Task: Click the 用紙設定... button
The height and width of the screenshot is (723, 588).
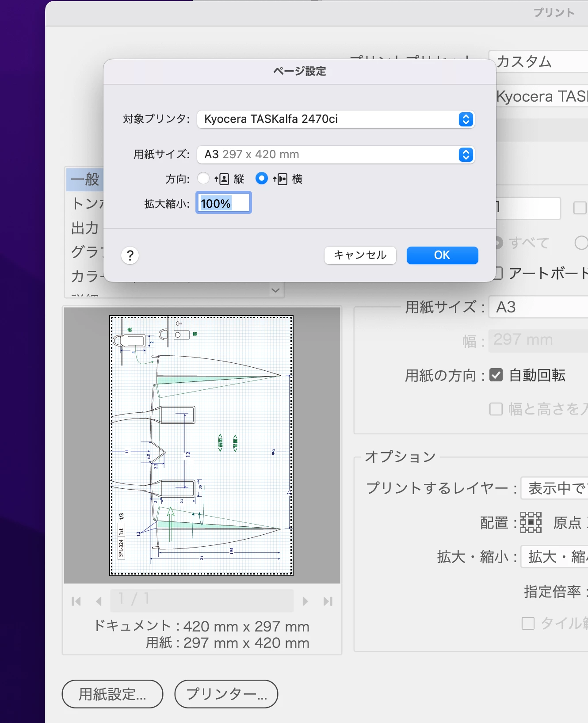Action: tap(112, 694)
